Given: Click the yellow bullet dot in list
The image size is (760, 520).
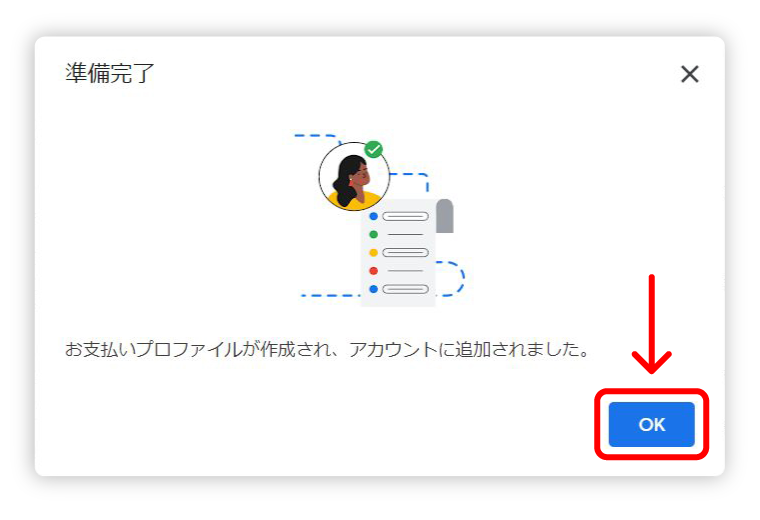Looking at the screenshot, I should coord(373,252).
